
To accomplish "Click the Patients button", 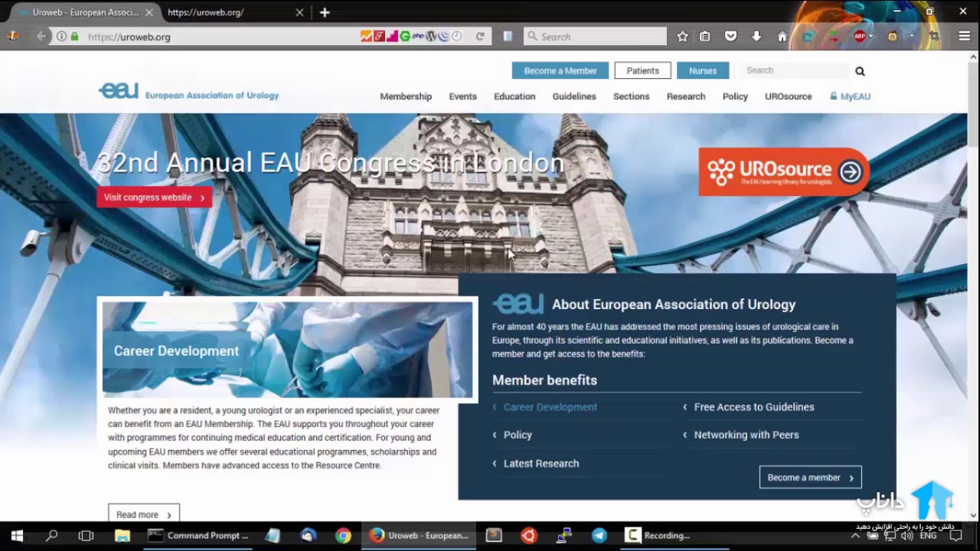I will pos(642,70).
